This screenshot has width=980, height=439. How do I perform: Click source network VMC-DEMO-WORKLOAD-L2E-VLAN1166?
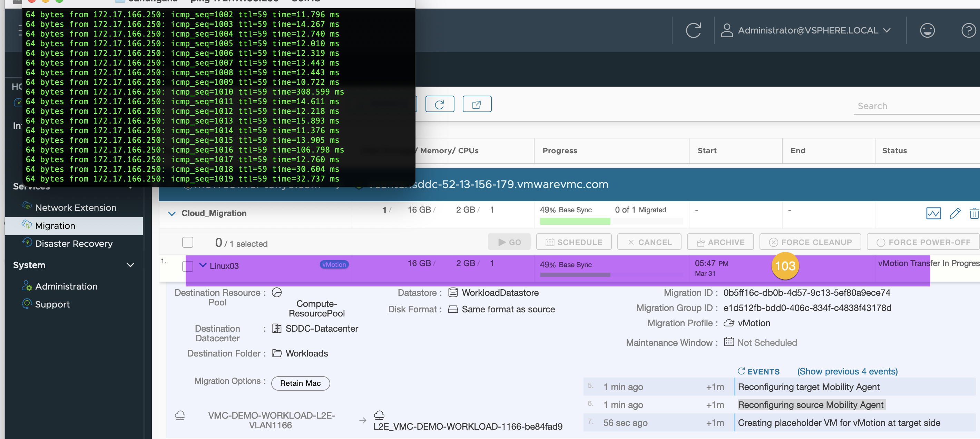point(271,420)
